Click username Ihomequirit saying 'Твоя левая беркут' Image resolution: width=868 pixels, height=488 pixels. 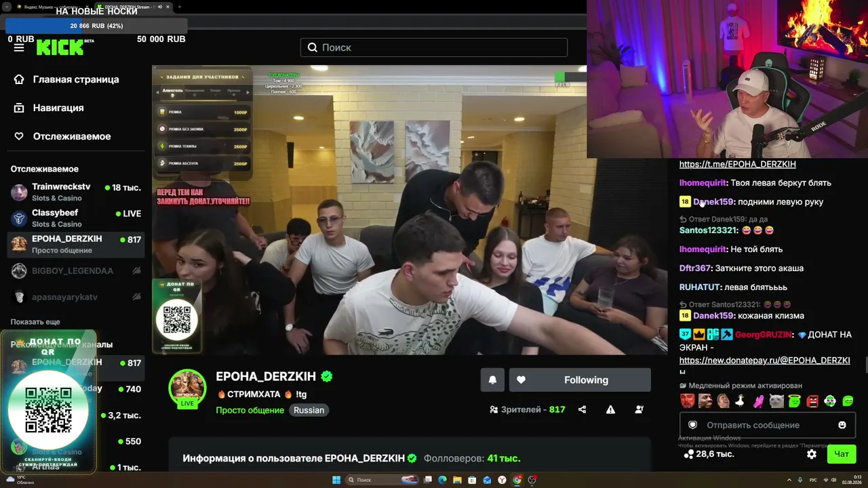[x=703, y=183]
